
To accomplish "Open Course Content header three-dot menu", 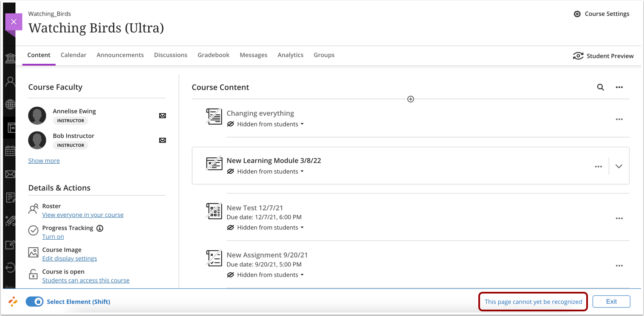I will click(619, 87).
